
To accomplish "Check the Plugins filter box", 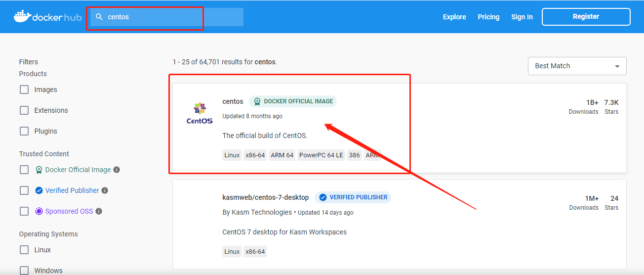I will tap(24, 131).
